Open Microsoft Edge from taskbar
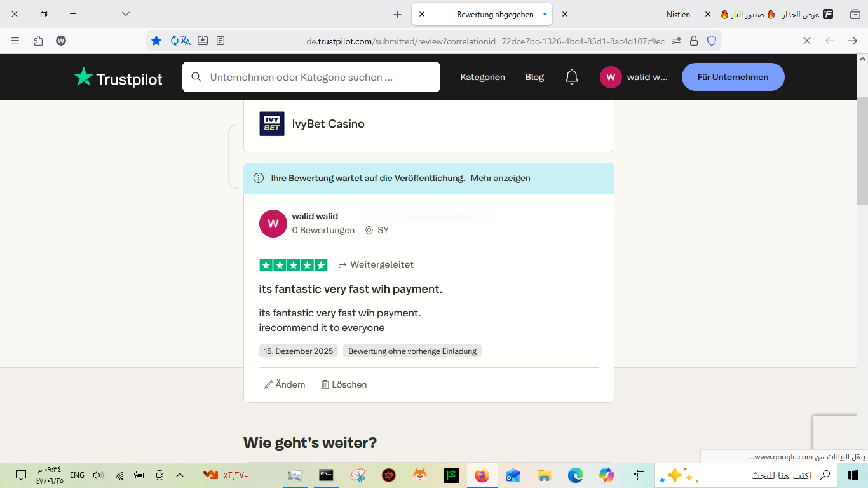The height and width of the screenshot is (488, 868). pos(576,475)
